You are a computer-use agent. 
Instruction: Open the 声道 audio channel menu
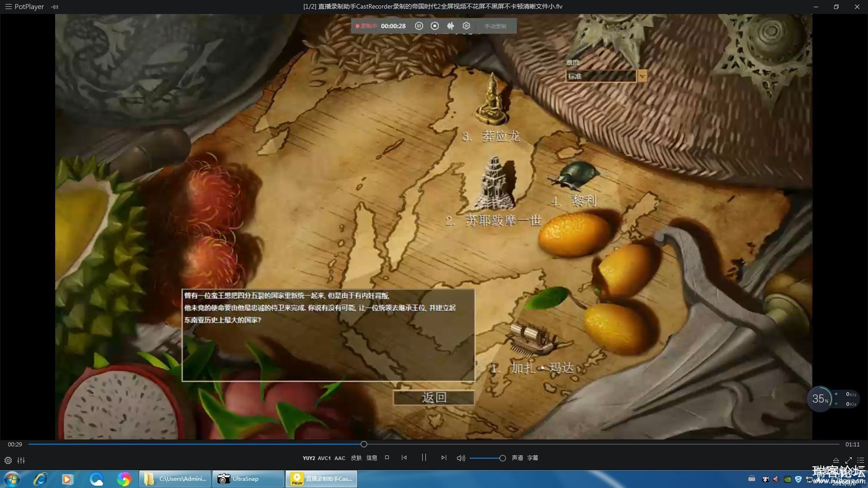517,458
